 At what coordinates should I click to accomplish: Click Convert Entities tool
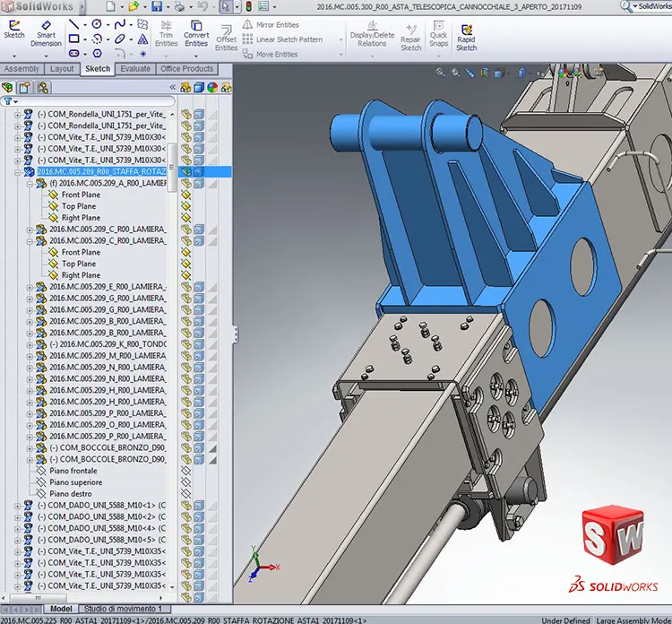pos(196,33)
